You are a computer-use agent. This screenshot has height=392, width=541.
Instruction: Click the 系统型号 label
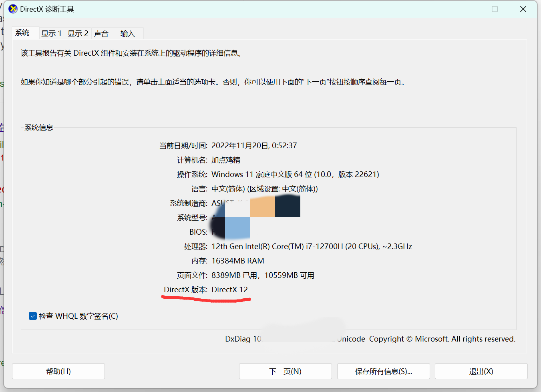tap(192, 217)
